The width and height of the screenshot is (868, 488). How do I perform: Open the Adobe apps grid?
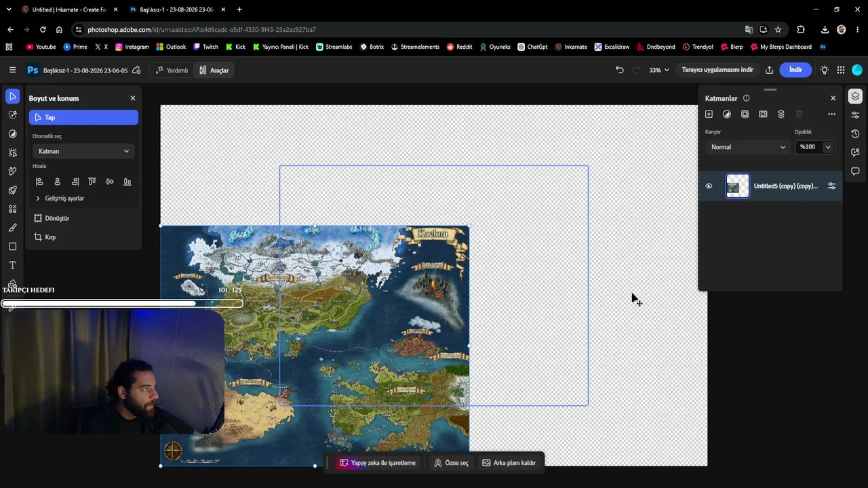[x=841, y=70]
